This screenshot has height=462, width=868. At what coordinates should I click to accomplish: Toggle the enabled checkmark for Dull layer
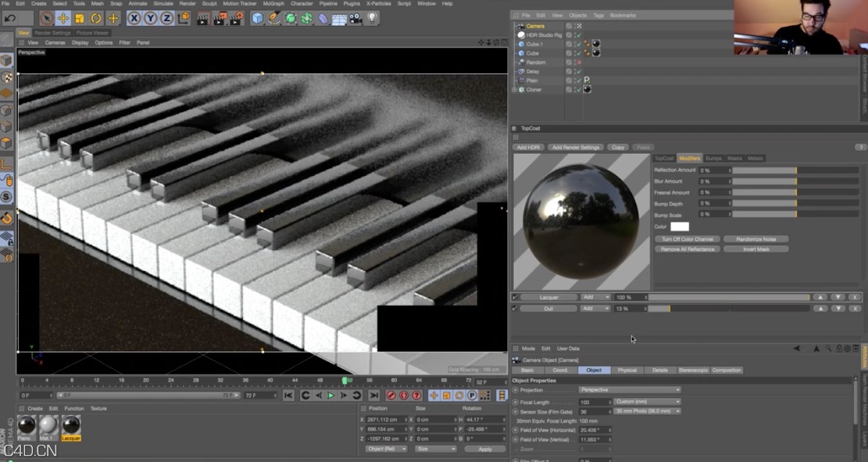[x=515, y=309]
